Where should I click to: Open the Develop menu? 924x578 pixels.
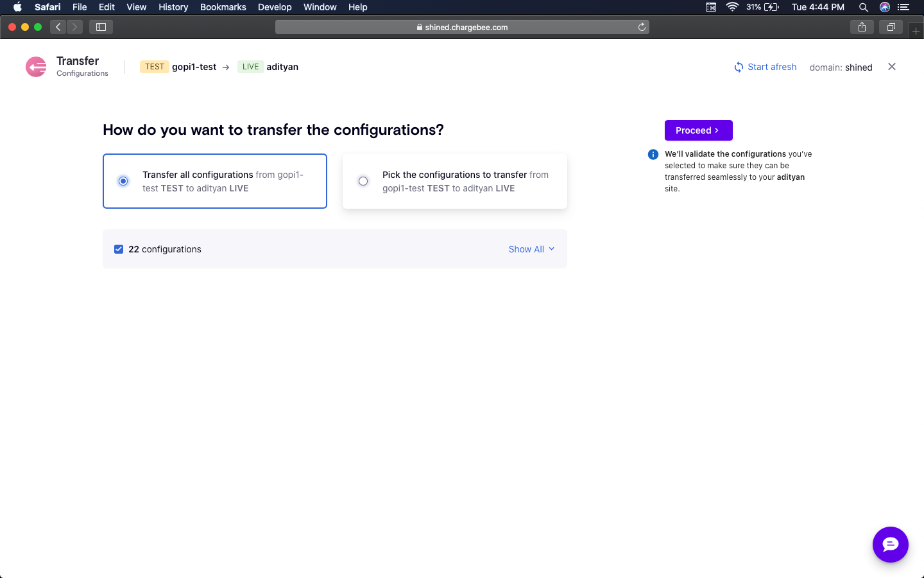click(275, 7)
